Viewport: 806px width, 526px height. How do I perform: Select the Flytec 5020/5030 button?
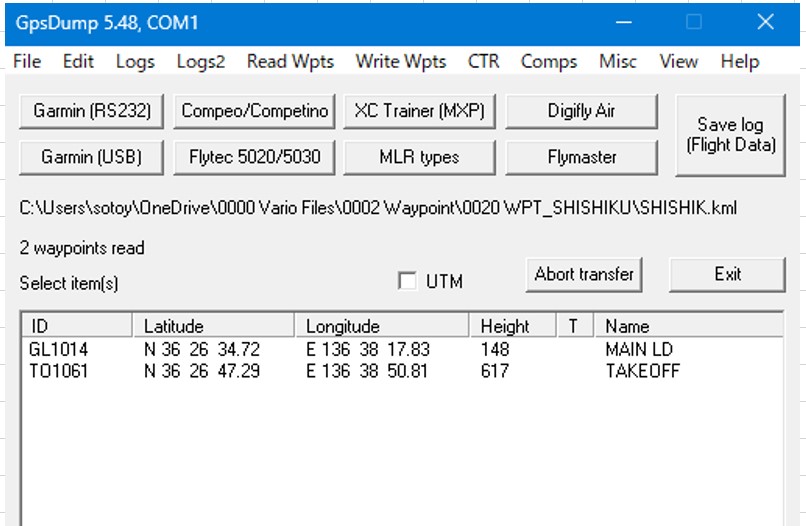click(x=255, y=157)
